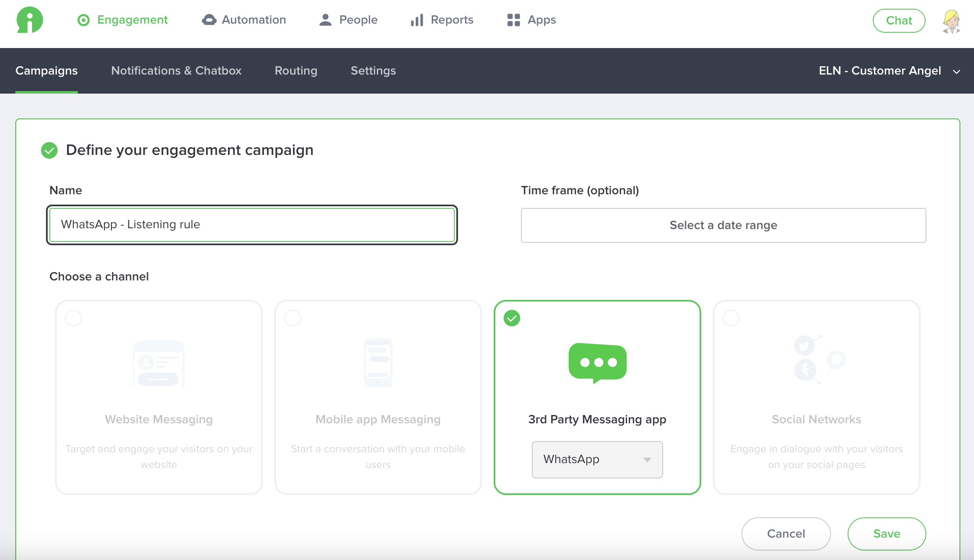Screen dimensions: 974x560
Task: Open the user avatar profile
Action: [x=952, y=21]
